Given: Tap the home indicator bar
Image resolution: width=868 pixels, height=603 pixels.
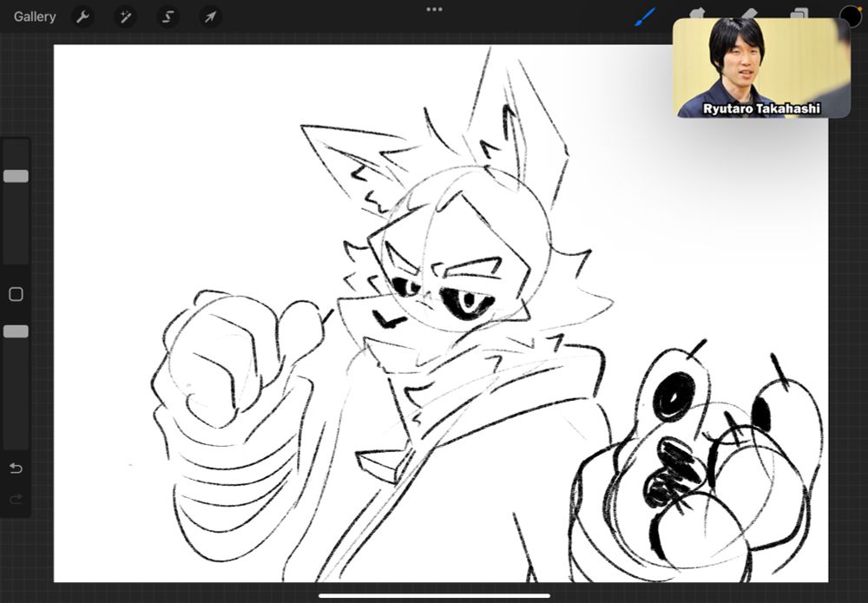Looking at the screenshot, I should 434,596.
